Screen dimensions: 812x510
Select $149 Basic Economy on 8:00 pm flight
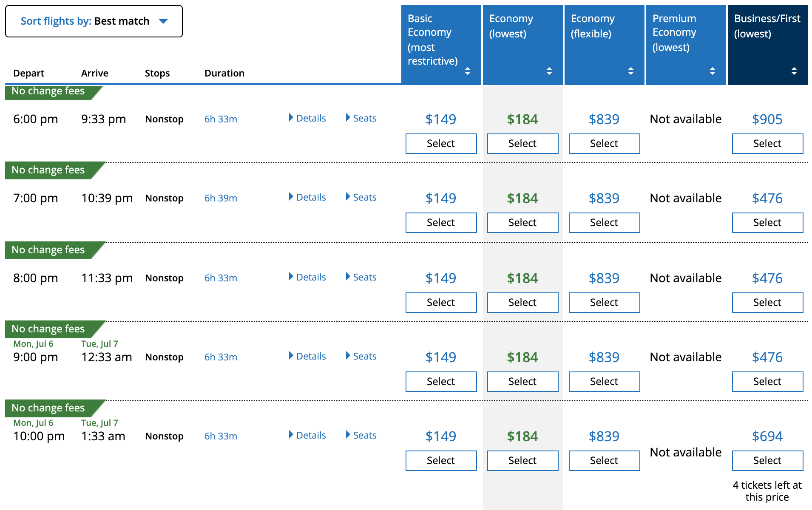pyautogui.click(x=441, y=303)
